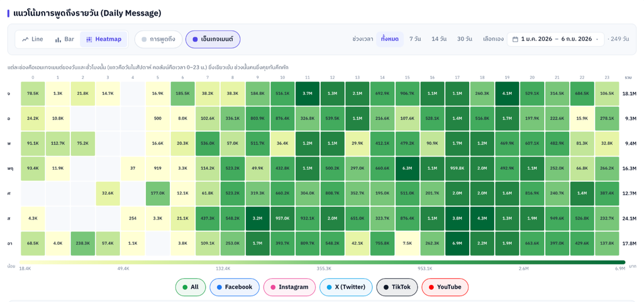This screenshot has height=302, width=644.
Task: Click the 4.1M heatmap cell
Action: 508,94
